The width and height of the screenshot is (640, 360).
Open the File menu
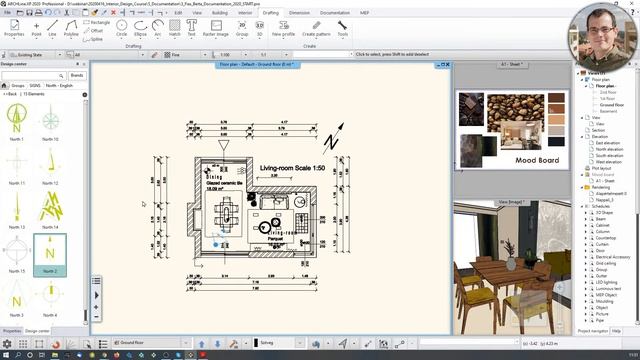(7, 13)
